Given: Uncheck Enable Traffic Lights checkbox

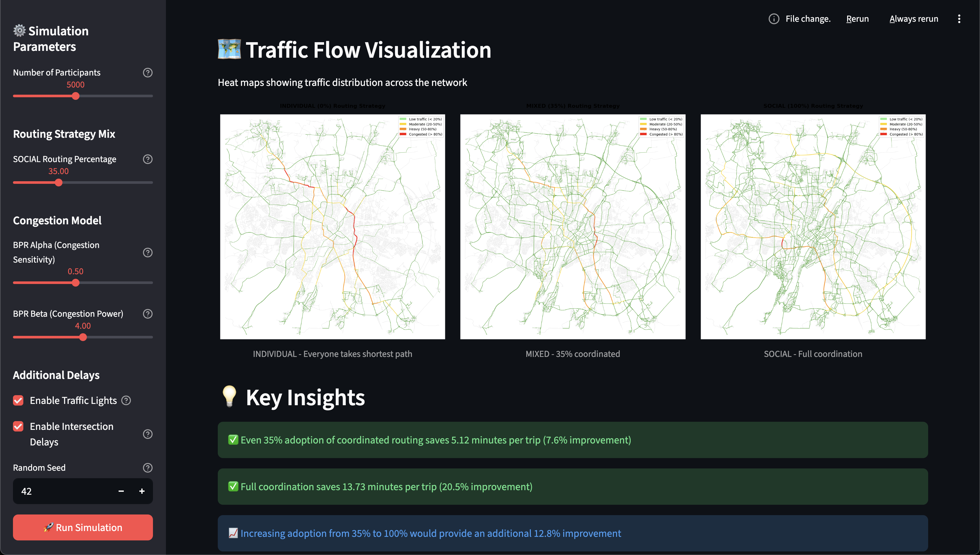Looking at the screenshot, I should (x=18, y=400).
